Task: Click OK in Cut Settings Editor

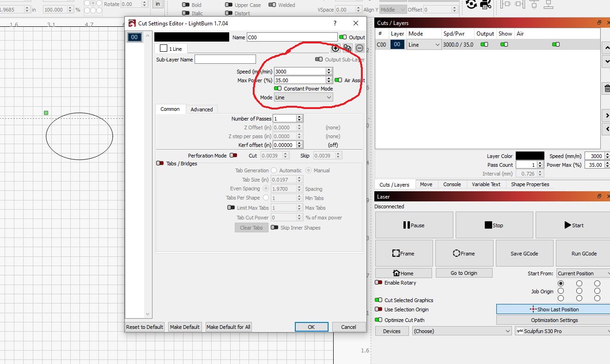Action: click(x=311, y=327)
